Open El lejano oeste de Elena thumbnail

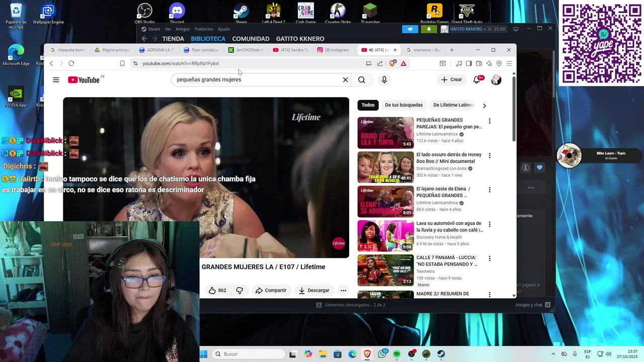[x=385, y=202]
